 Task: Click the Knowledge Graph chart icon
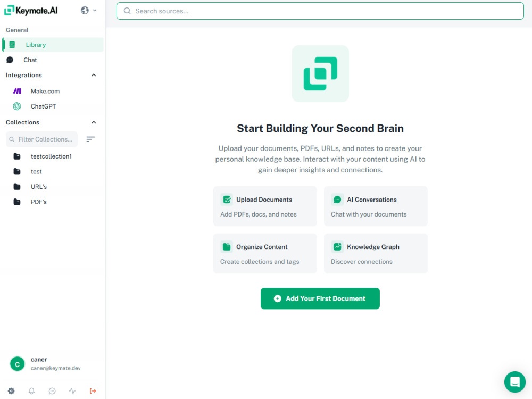pos(337,247)
